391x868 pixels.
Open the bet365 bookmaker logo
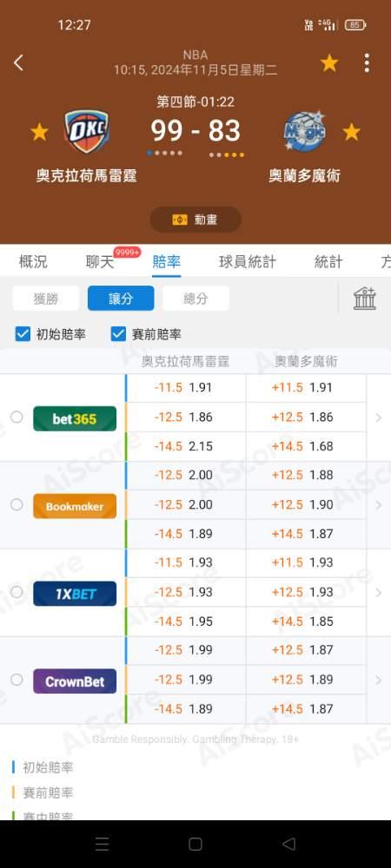75,418
